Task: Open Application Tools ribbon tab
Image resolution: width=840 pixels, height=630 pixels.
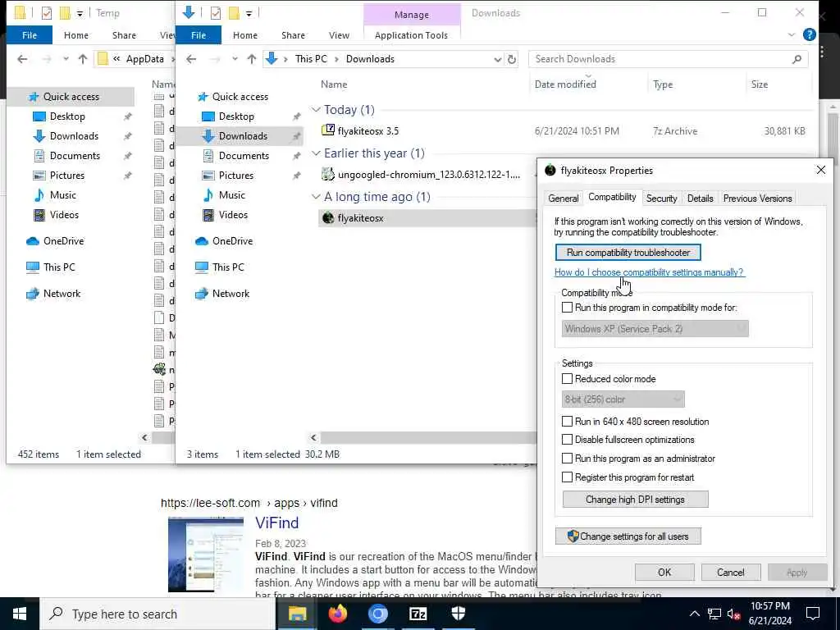Action: pyautogui.click(x=411, y=35)
